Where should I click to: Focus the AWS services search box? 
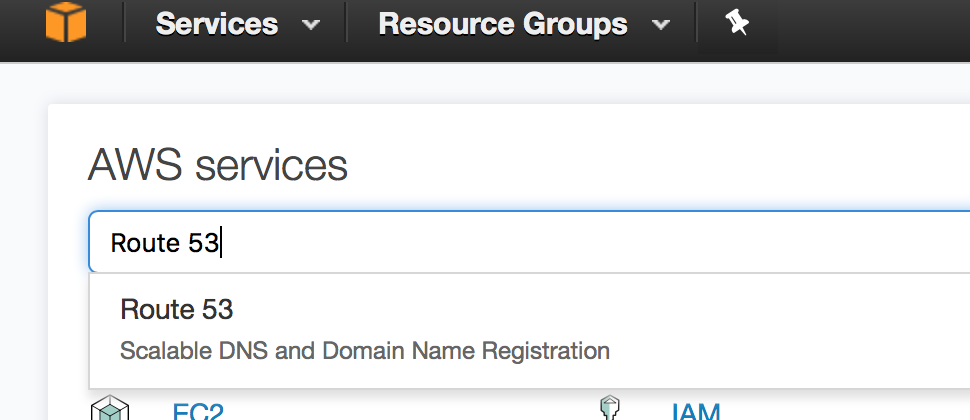pyautogui.click(x=500, y=242)
